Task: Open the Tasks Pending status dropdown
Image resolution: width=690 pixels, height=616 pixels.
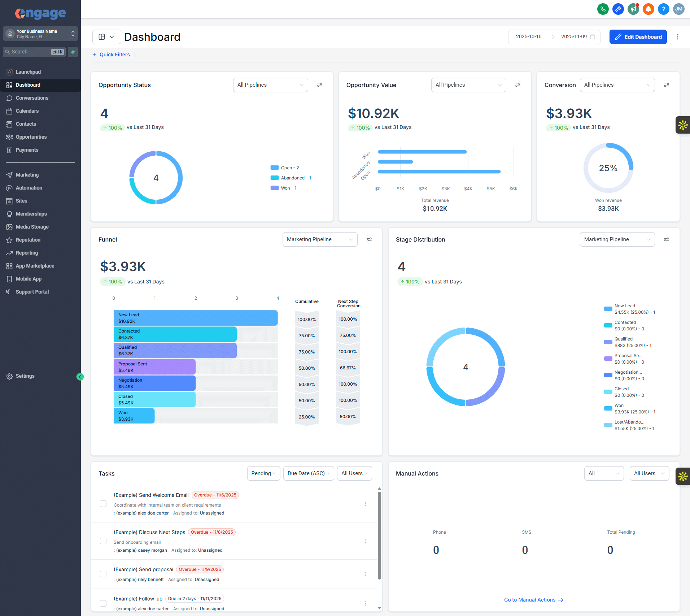Action: tap(263, 473)
